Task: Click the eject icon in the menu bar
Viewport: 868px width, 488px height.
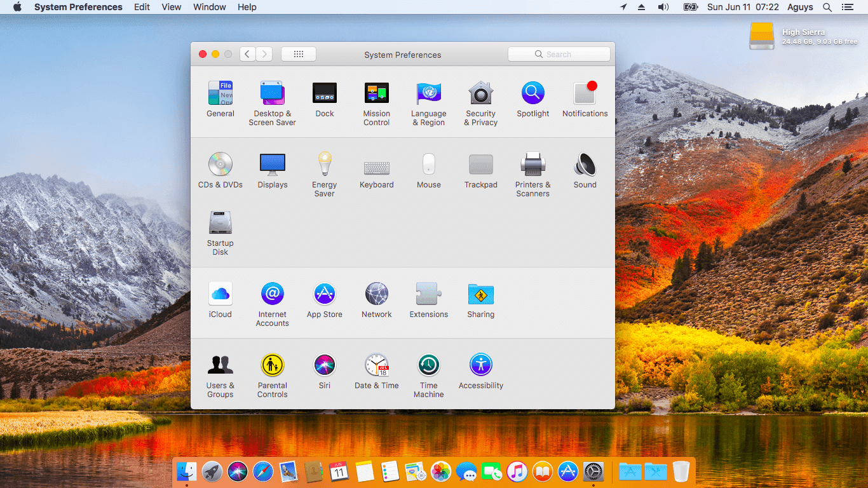Action: click(x=641, y=7)
